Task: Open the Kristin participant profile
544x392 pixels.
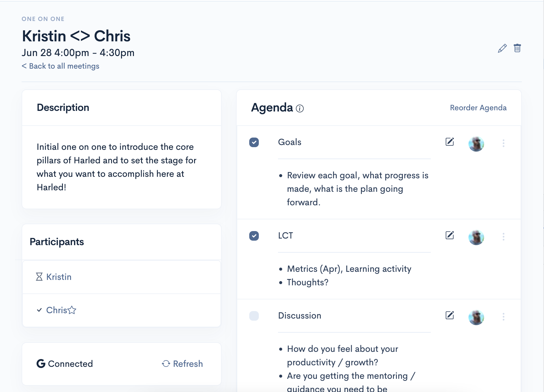Action: point(59,277)
